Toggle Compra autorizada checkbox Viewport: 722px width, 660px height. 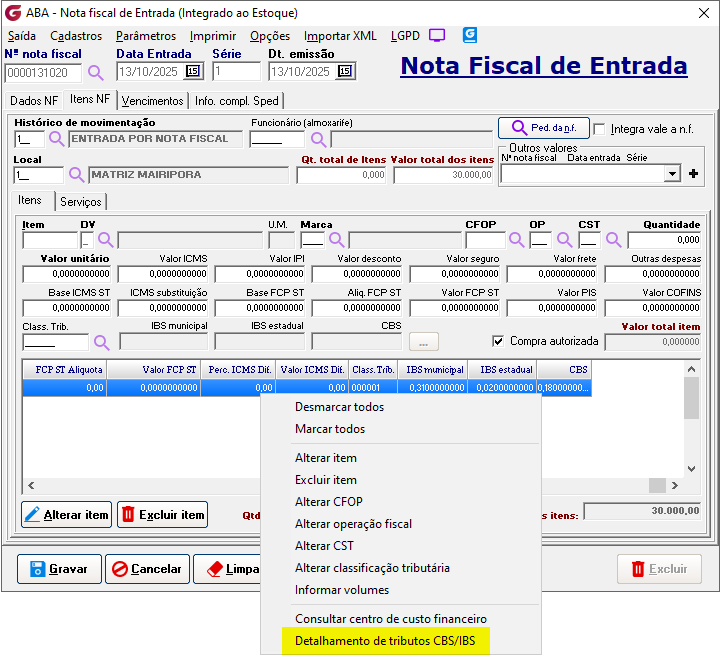[x=498, y=341]
